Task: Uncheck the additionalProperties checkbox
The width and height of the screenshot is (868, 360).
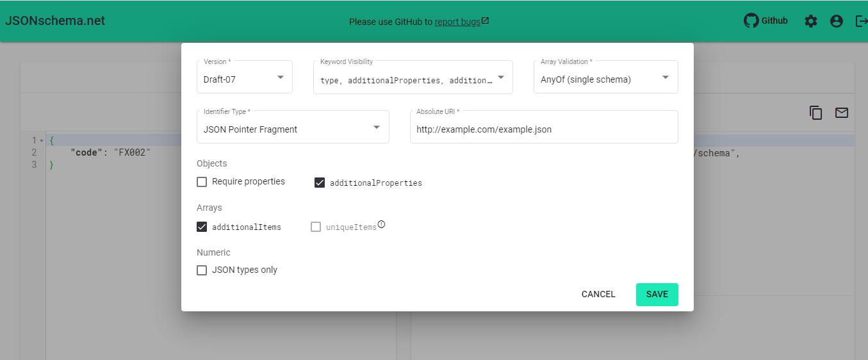Action: coord(320,183)
